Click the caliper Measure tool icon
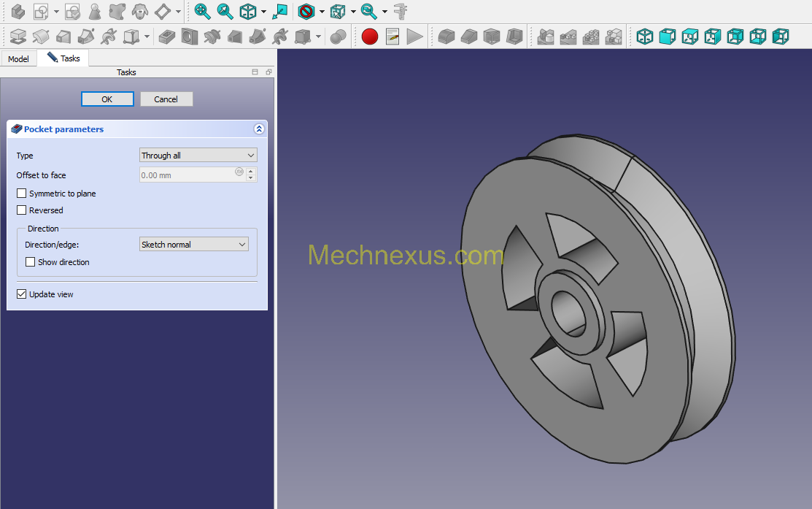 401,12
